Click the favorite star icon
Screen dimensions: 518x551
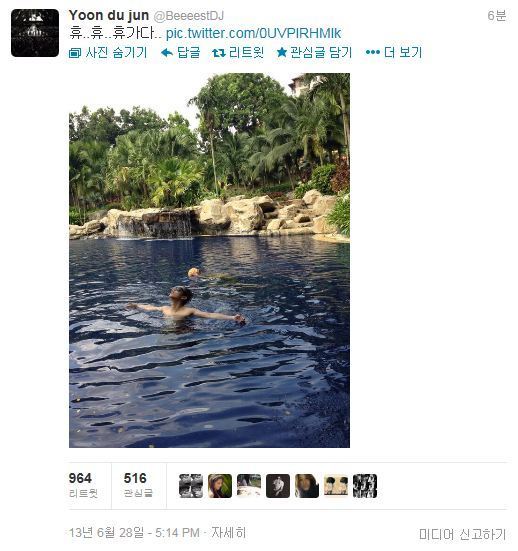click(281, 53)
